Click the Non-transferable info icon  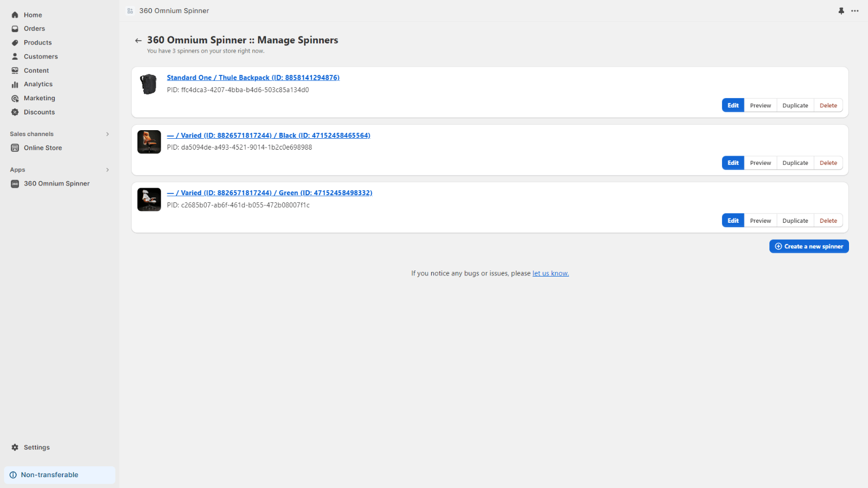[13, 475]
